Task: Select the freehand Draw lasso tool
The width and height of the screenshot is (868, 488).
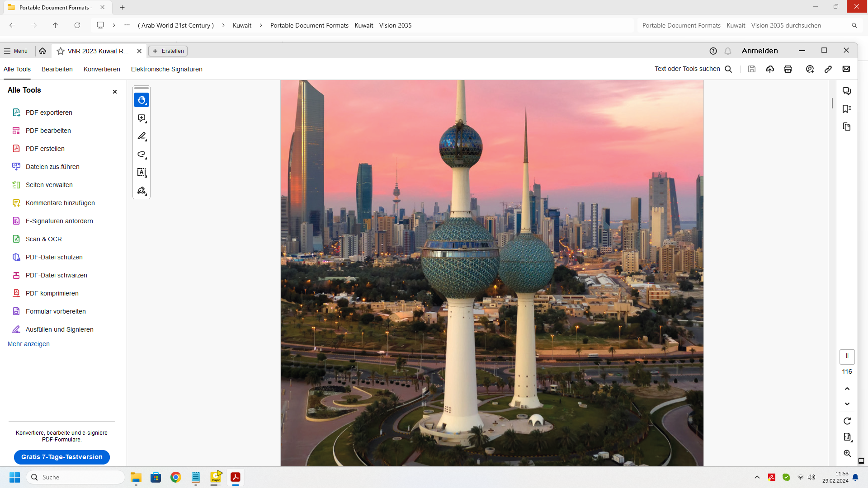Action: coord(142,155)
